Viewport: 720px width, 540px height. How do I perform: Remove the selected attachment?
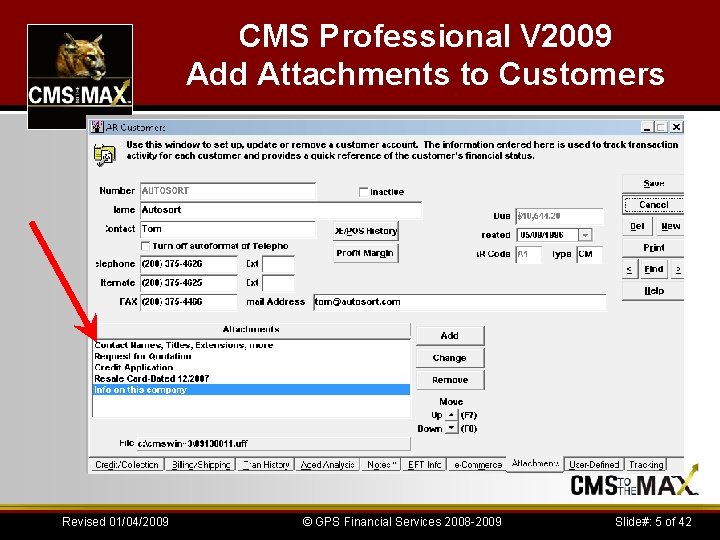point(450,380)
